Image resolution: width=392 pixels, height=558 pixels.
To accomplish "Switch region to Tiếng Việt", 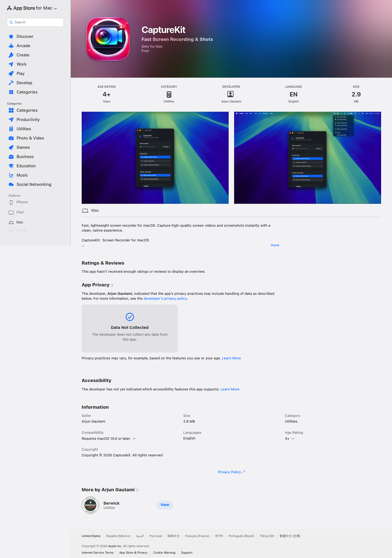I will pos(267,536).
